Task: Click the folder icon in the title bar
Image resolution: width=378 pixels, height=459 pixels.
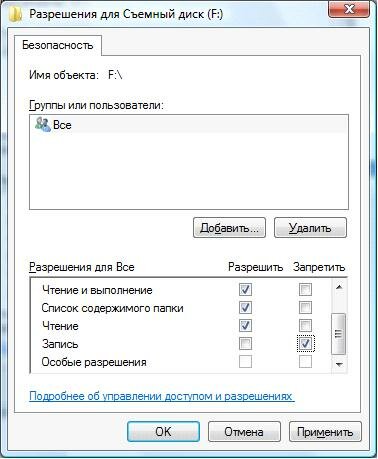Action: tap(16, 14)
